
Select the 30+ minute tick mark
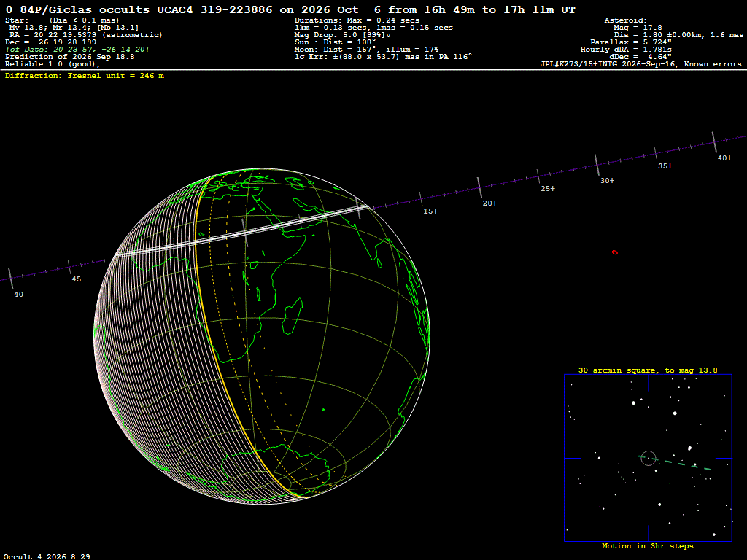pos(597,165)
